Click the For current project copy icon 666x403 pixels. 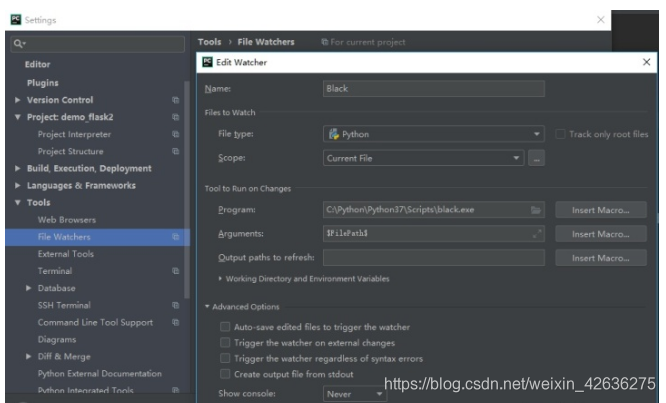325,42
